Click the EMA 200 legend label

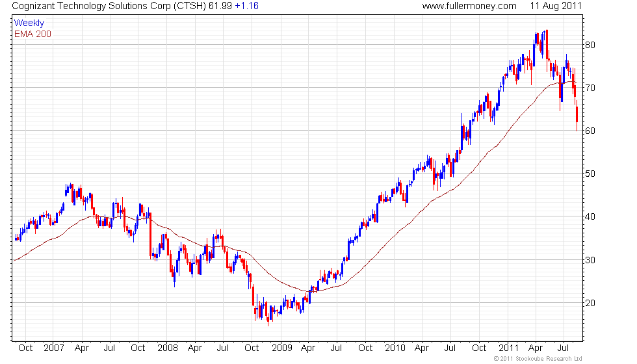(x=32, y=34)
